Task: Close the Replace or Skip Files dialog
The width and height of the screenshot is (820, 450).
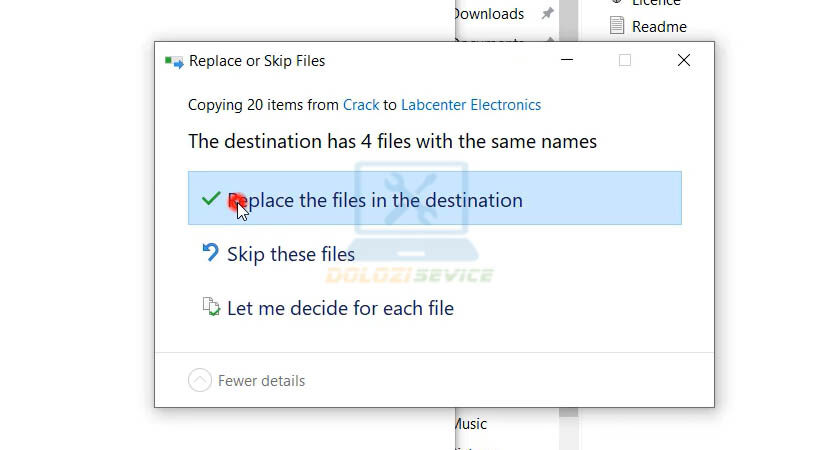Action: click(684, 61)
